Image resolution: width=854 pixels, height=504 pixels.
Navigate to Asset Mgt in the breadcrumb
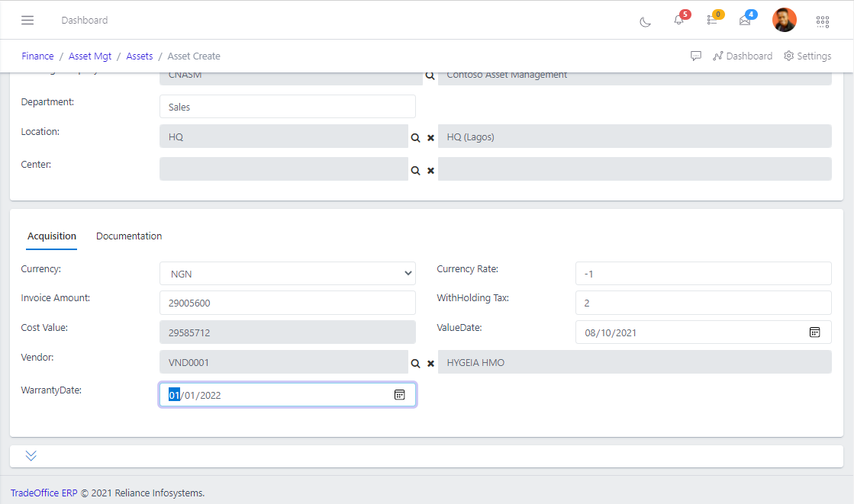90,56
